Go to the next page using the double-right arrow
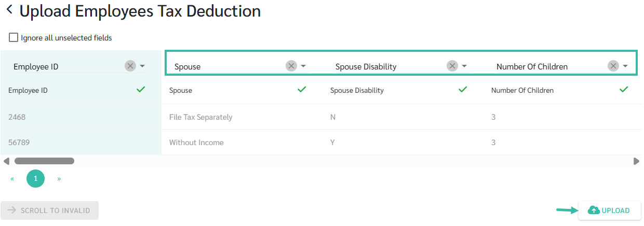This screenshot has width=644, height=226. [59, 179]
